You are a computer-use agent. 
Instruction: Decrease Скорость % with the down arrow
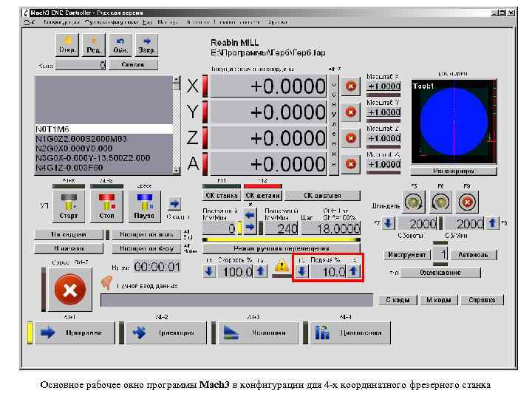[x=209, y=271]
